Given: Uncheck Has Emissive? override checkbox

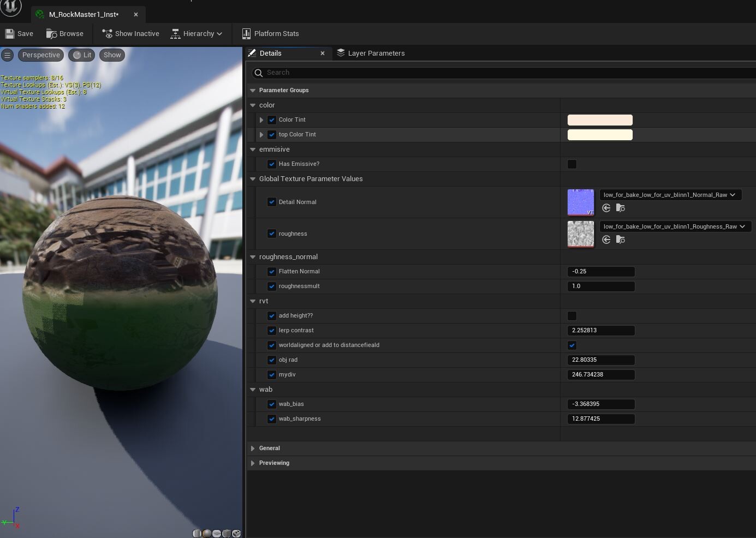Looking at the screenshot, I should tap(272, 164).
